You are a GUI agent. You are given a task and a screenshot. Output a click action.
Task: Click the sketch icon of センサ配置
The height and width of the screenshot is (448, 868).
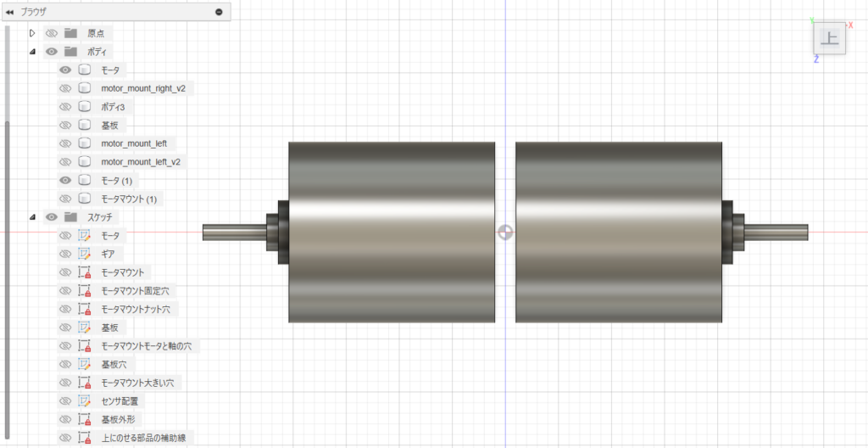click(84, 400)
